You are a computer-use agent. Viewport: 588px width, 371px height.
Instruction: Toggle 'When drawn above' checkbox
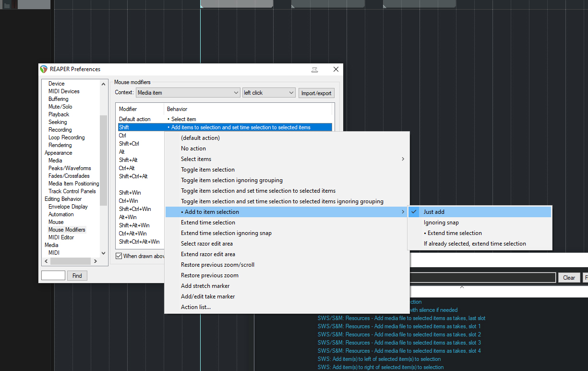click(119, 256)
